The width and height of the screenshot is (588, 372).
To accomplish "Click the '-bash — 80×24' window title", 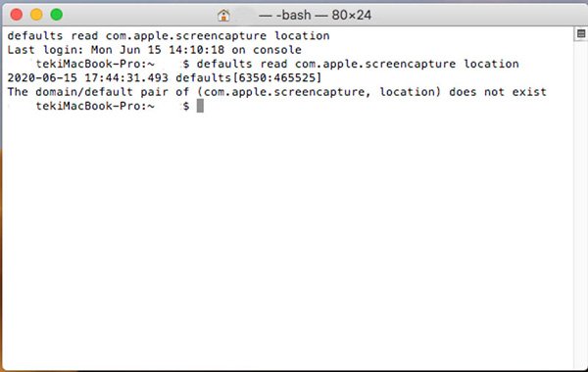I will coord(315,15).
